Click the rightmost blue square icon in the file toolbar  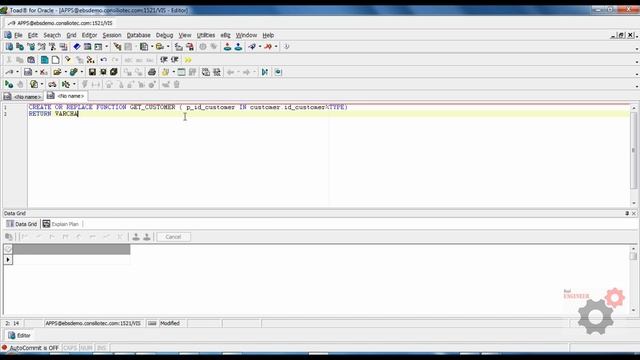pyautogui.click(x=278, y=72)
